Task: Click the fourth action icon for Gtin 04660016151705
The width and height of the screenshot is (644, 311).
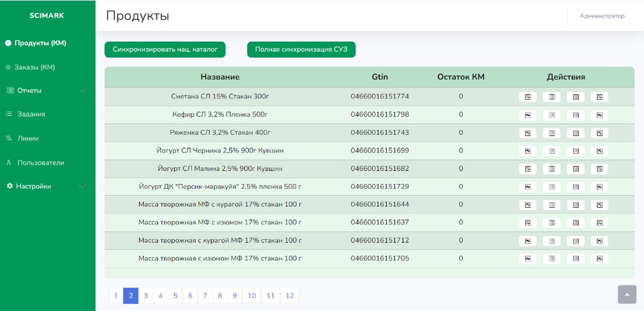Action: click(599, 259)
